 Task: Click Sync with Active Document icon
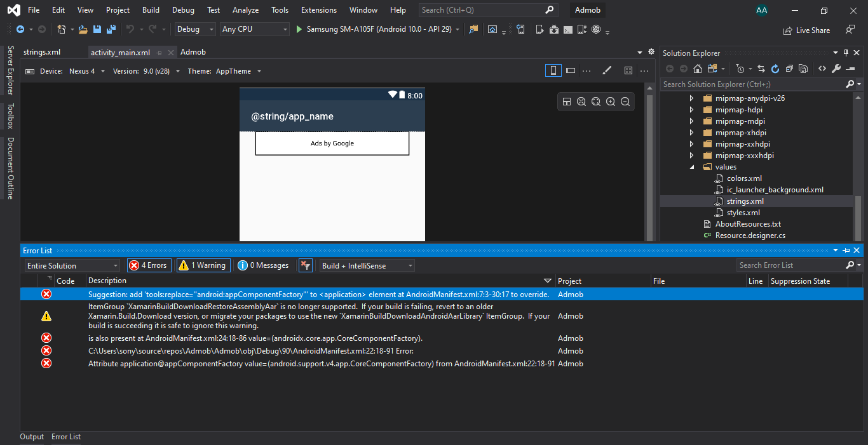coord(761,69)
